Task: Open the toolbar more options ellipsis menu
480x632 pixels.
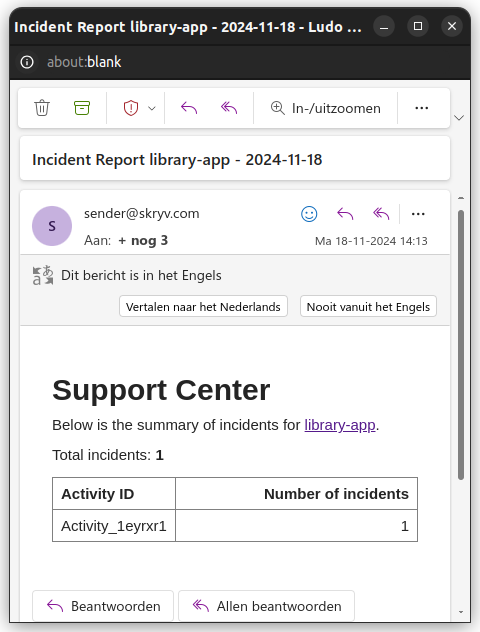Action: pyautogui.click(x=422, y=108)
